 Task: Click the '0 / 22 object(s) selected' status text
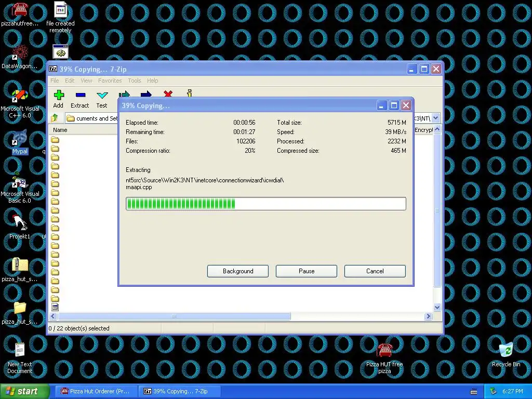79,328
